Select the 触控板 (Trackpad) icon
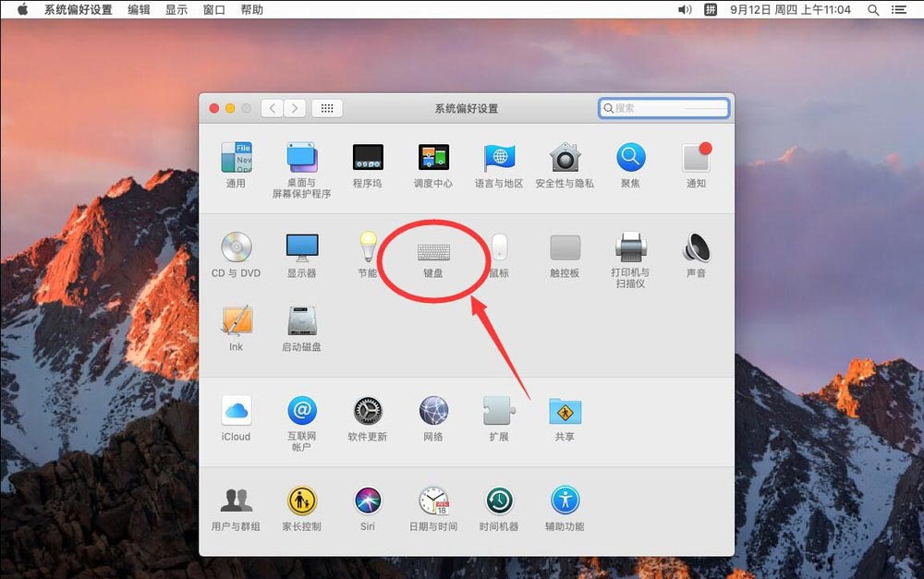This screenshot has height=579, width=924. pos(564,249)
